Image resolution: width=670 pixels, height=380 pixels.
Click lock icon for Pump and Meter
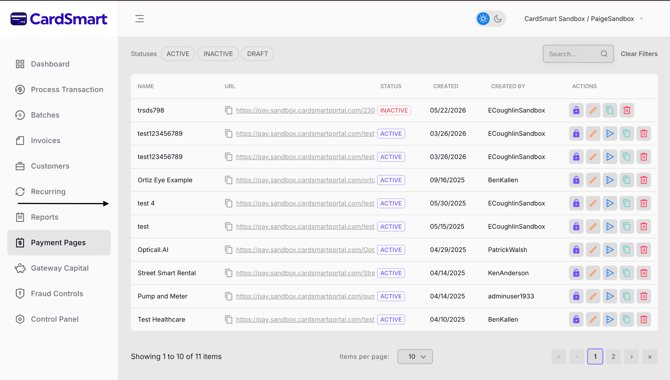coord(576,296)
